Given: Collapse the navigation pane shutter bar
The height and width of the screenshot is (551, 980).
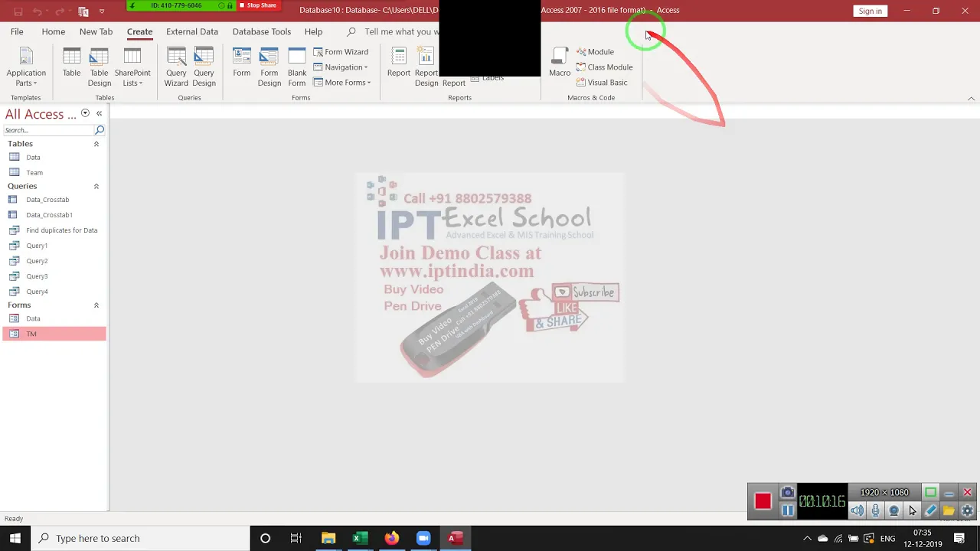Looking at the screenshot, I should click(99, 113).
